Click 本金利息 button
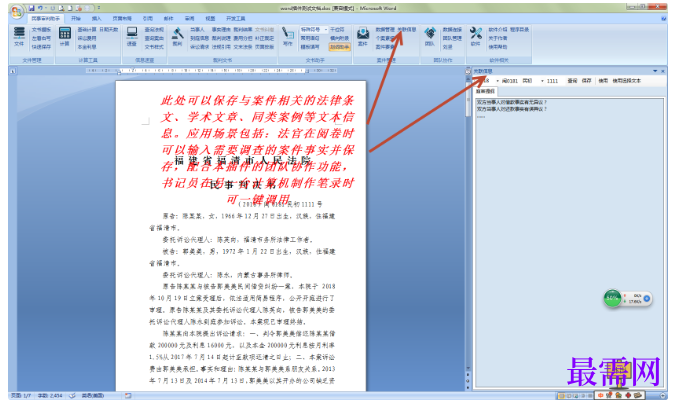Viewport: 679px width, 403px height. (x=87, y=47)
